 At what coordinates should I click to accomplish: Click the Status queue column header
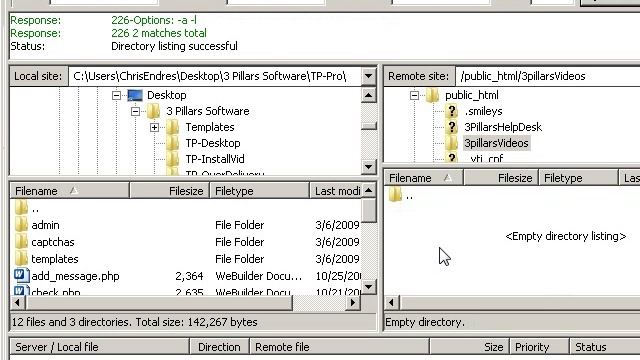pos(604,347)
